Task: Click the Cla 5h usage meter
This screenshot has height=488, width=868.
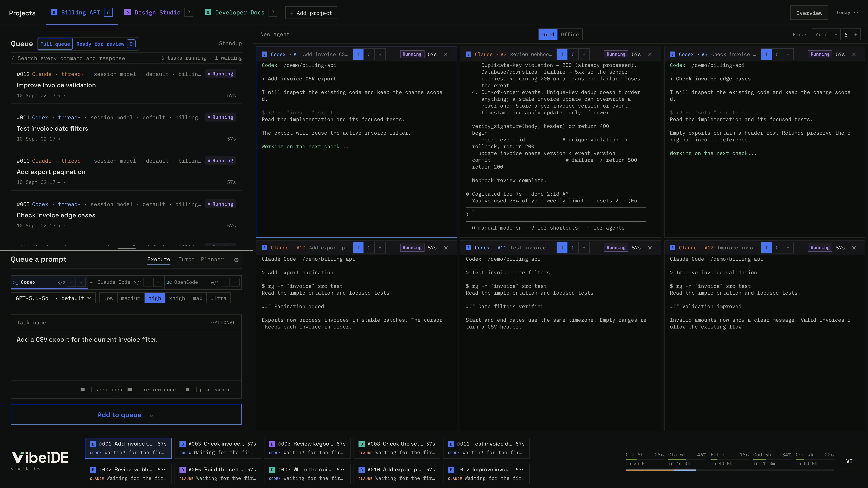Action: [645, 459]
